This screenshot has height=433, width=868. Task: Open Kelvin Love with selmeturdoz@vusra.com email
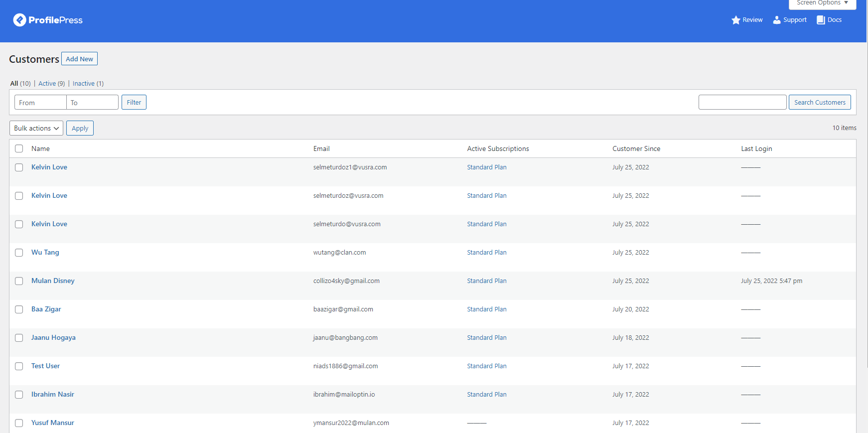point(49,195)
